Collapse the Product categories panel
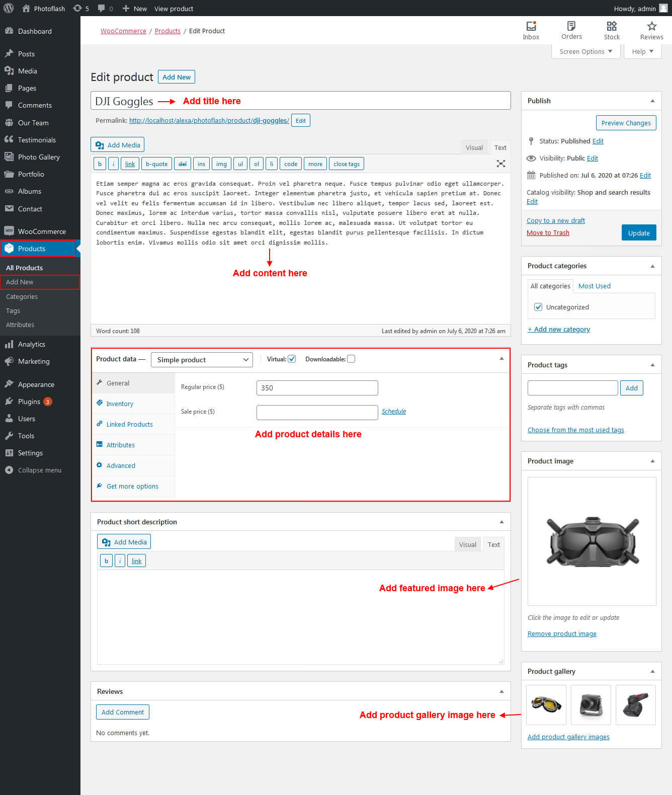 (652, 266)
